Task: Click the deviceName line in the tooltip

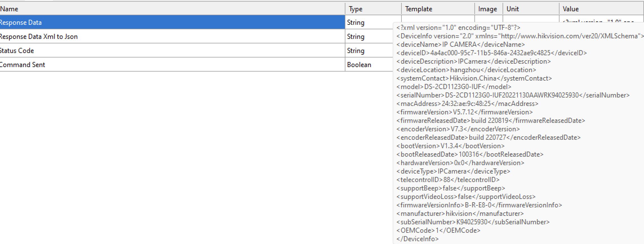Action: click(x=461, y=45)
